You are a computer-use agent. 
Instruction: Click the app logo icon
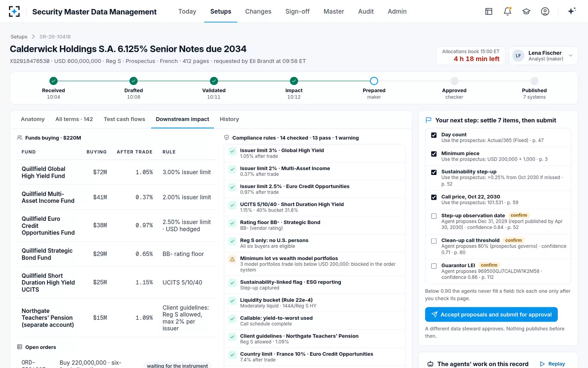pos(14,11)
